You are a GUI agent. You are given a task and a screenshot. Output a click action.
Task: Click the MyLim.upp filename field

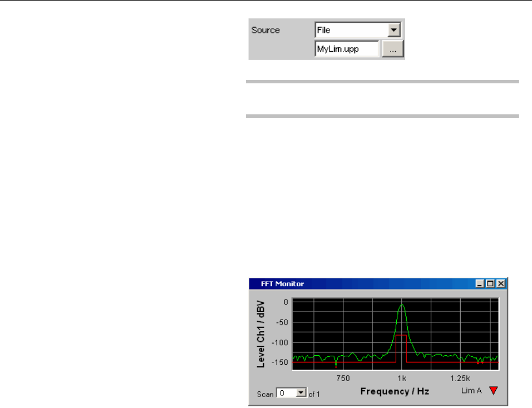[x=347, y=49]
